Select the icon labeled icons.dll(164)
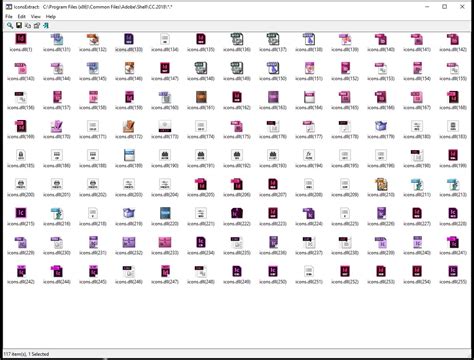This screenshot has width=474, height=360. pos(309,97)
